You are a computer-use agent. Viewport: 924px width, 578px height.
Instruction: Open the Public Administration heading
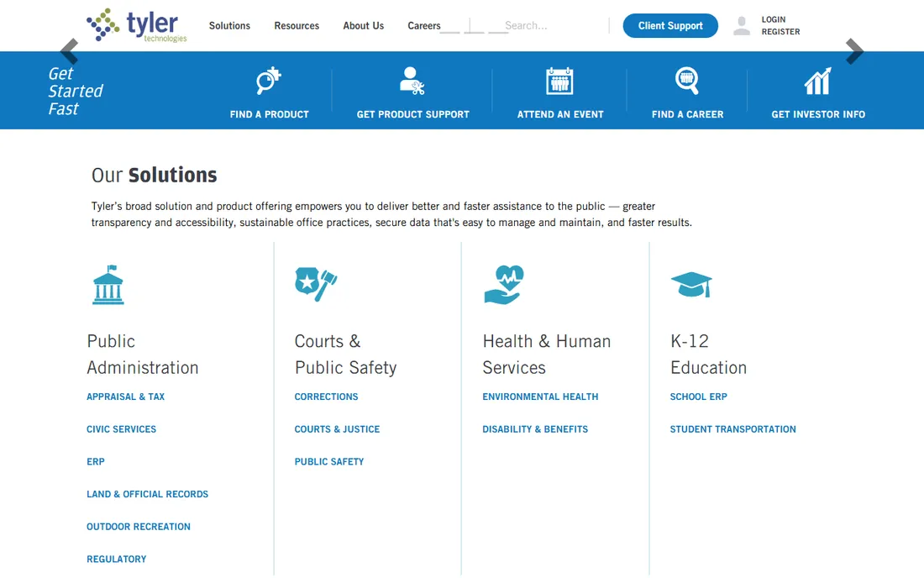143,354
